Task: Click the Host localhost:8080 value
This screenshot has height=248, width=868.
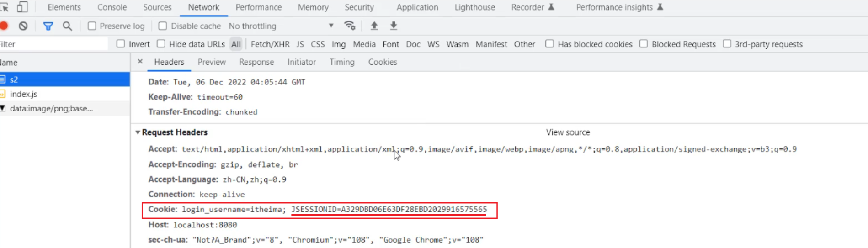Action: coord(205,225)
